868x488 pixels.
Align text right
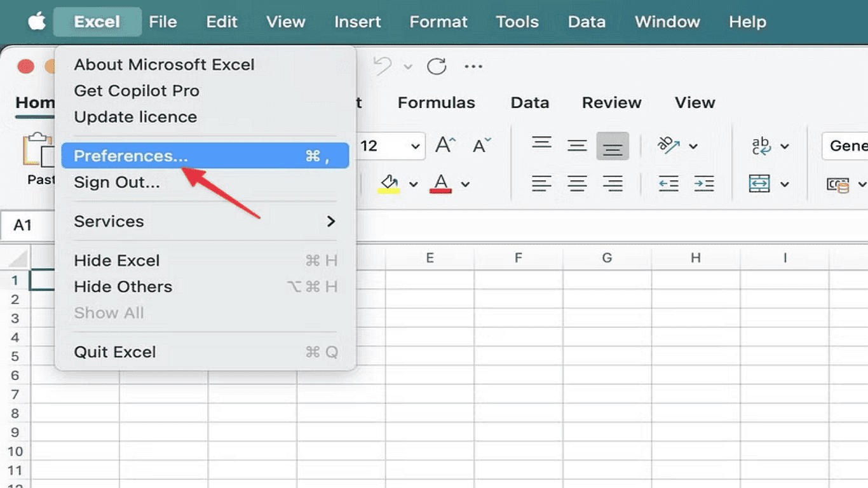pyautogui.click(x=613, y=184)
